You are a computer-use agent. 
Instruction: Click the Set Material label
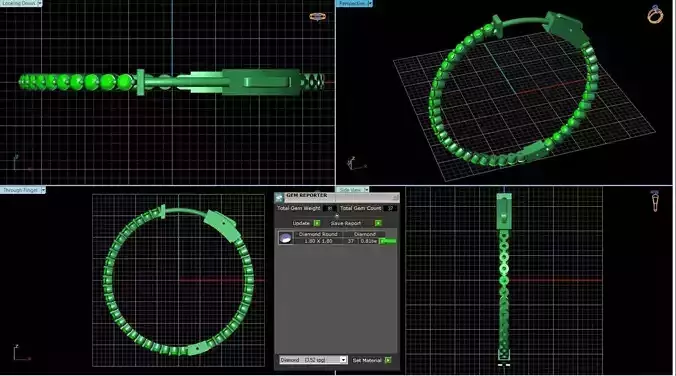coord(367,360)
